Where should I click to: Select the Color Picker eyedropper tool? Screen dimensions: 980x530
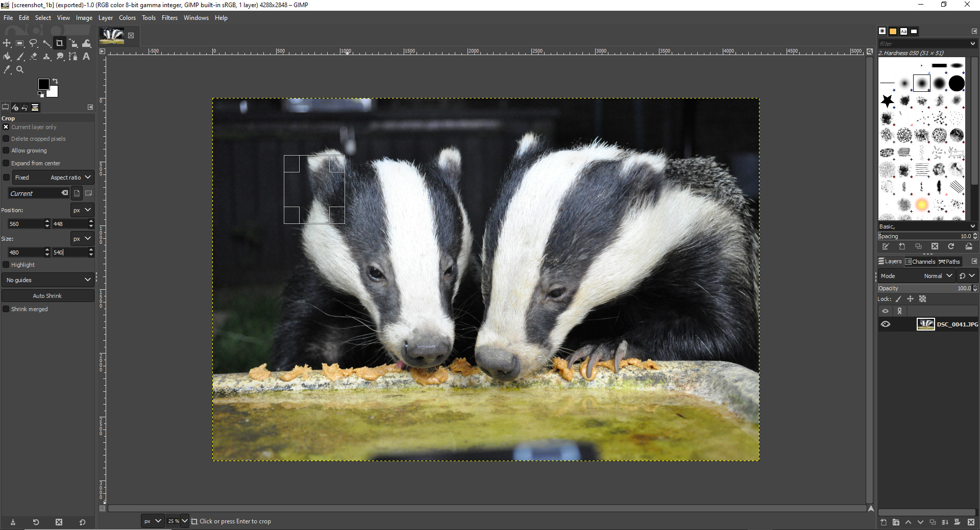(x=7, y=70)
